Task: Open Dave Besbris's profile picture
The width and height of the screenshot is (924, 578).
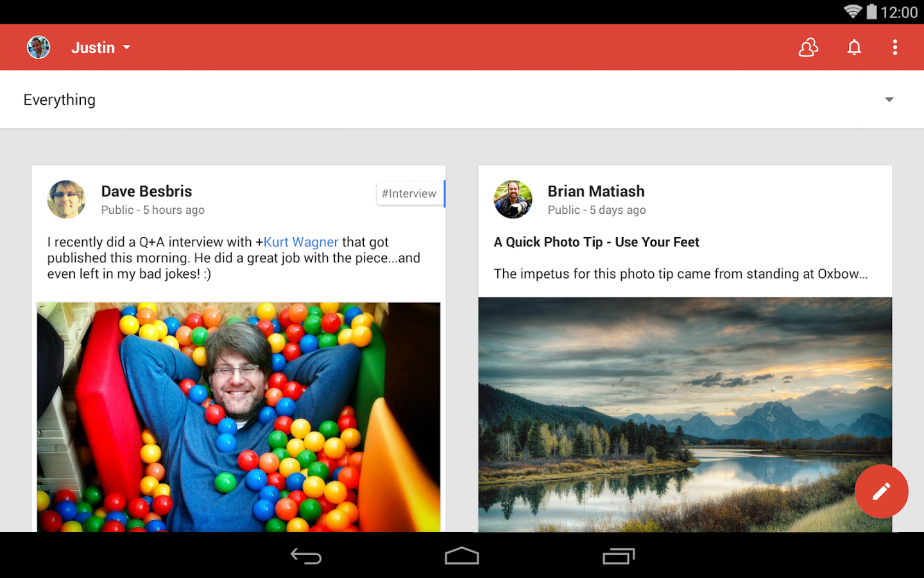Action: click(66, 199)
